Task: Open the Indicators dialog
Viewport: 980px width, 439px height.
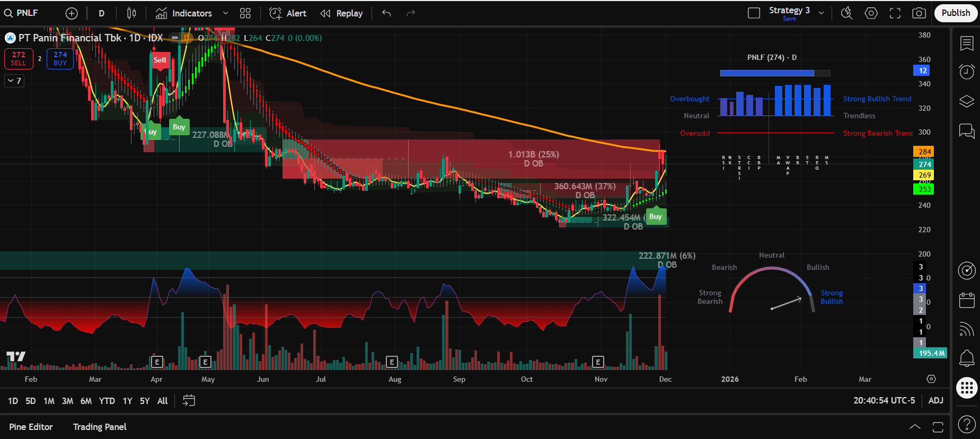Action: tap(184, 13)
